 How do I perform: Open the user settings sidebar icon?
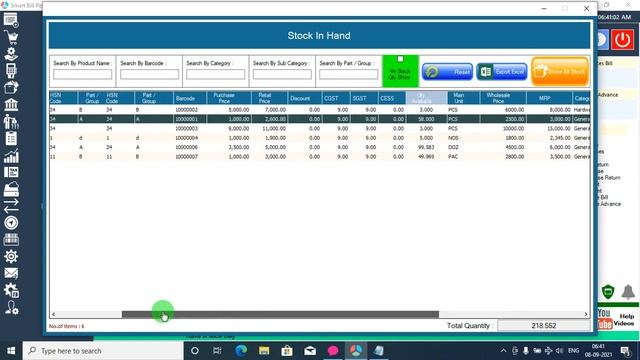point(11,308)
